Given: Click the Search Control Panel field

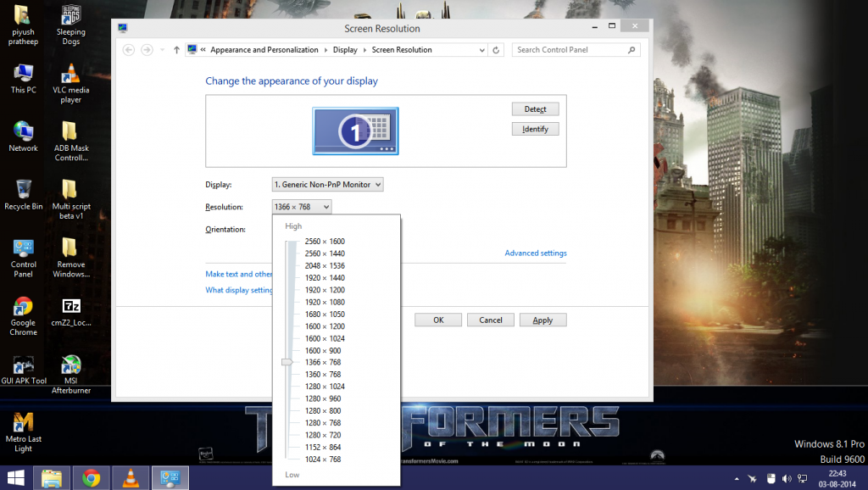Looking at the screenshot, I should [570, 50].
